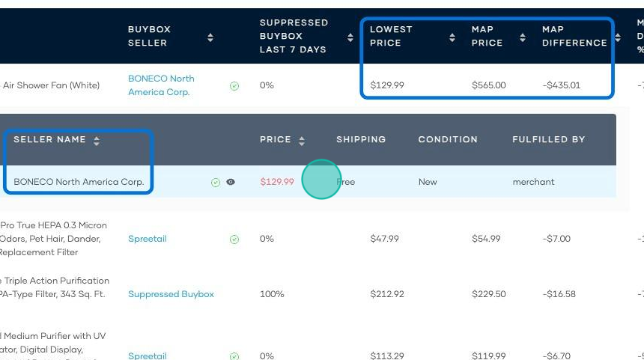Image resolution: width=644 pixels, height=360 pixels.
Task: Sort by MAP Difference column arrows
Action: (x=618, y=37)
